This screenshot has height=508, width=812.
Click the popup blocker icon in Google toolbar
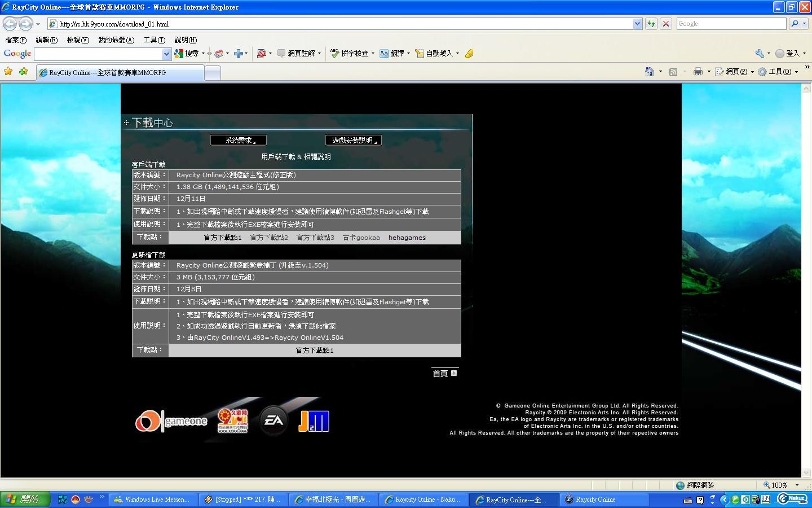coord(261,54)
